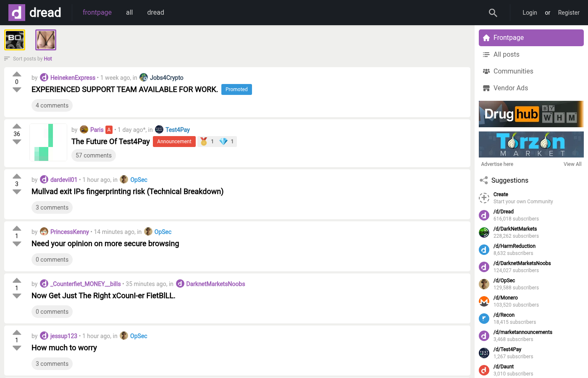588x378 pixels.
Task: Downvote The Future Of Test4Pay post
Action: (17, 142)
